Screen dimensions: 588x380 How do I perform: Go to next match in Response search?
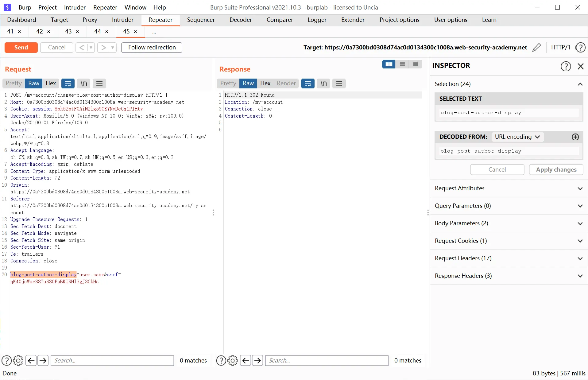click(x=257, y=360)
